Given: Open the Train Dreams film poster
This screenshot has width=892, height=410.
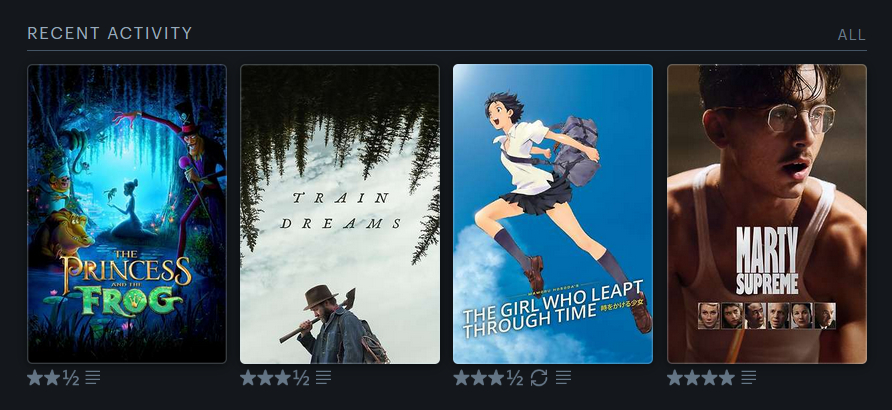Looking at the screenshot, I should [340, 214].
